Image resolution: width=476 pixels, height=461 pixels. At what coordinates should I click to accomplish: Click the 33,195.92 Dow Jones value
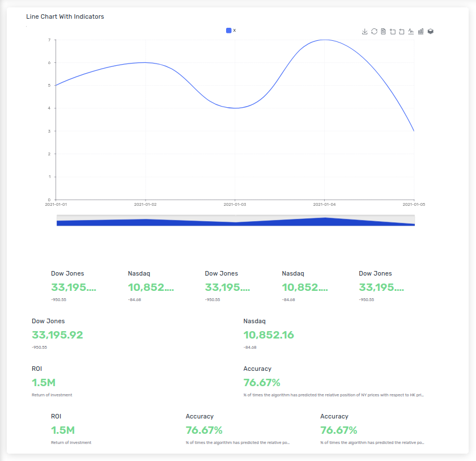[x=57, y=335]
